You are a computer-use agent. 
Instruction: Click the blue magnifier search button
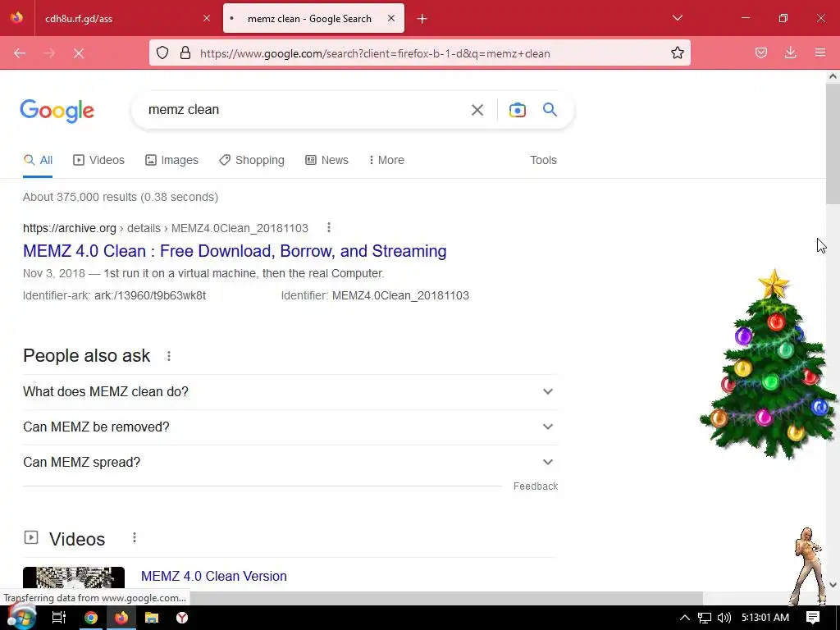[550, 110]
